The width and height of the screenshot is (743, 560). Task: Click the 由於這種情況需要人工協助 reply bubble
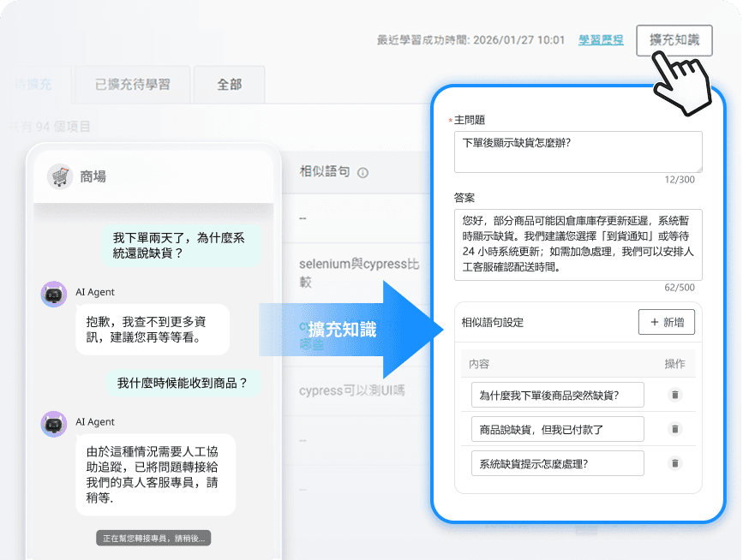point(155,474)
